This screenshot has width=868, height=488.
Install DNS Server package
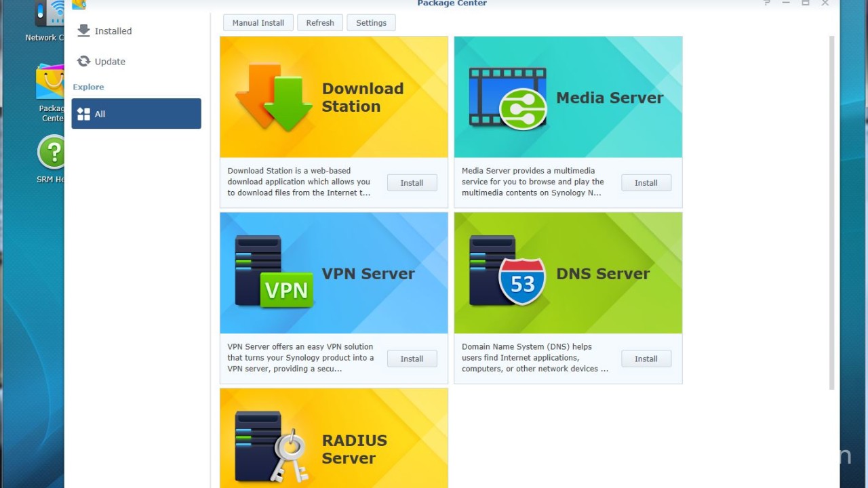coord(646,359)
